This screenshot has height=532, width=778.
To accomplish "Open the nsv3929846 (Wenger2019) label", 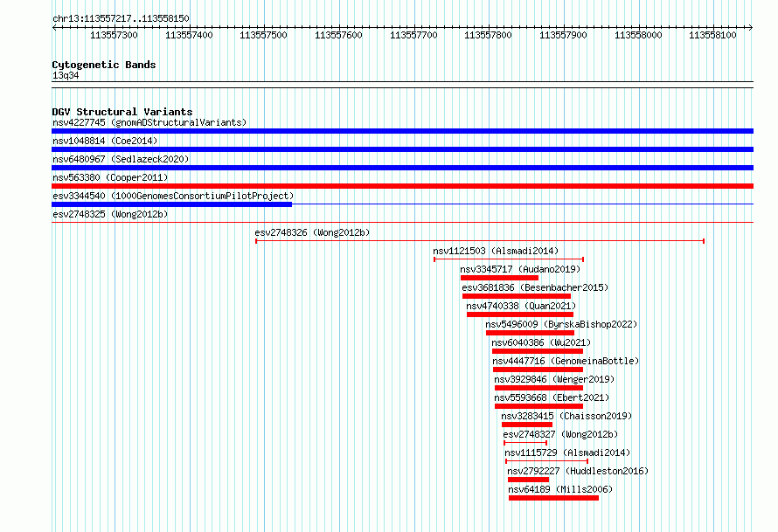I will pyautogui.click(x=554, y=379).
